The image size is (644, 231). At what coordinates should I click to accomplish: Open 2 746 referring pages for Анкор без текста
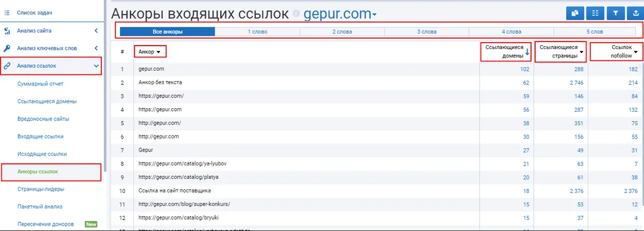click(576, 82)
